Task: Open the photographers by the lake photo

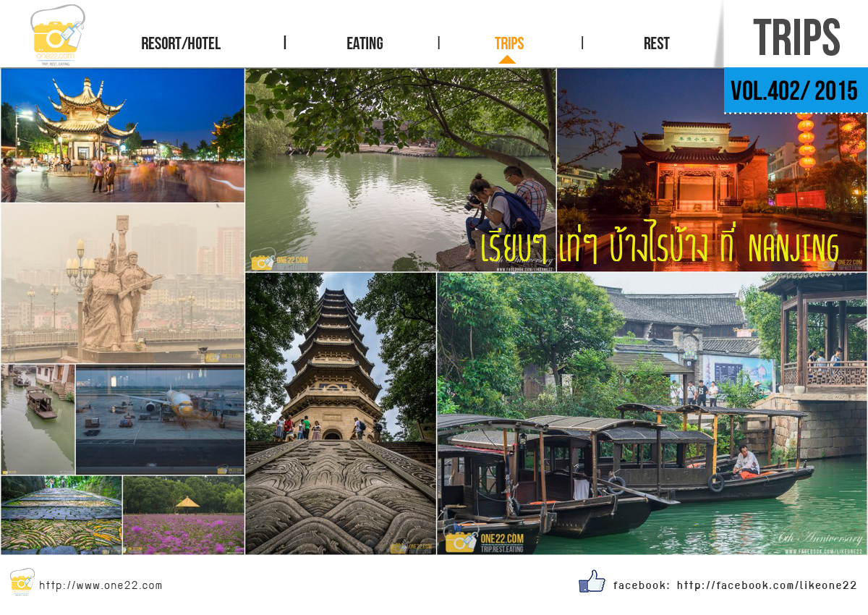Action: click(x=400, y=170)
